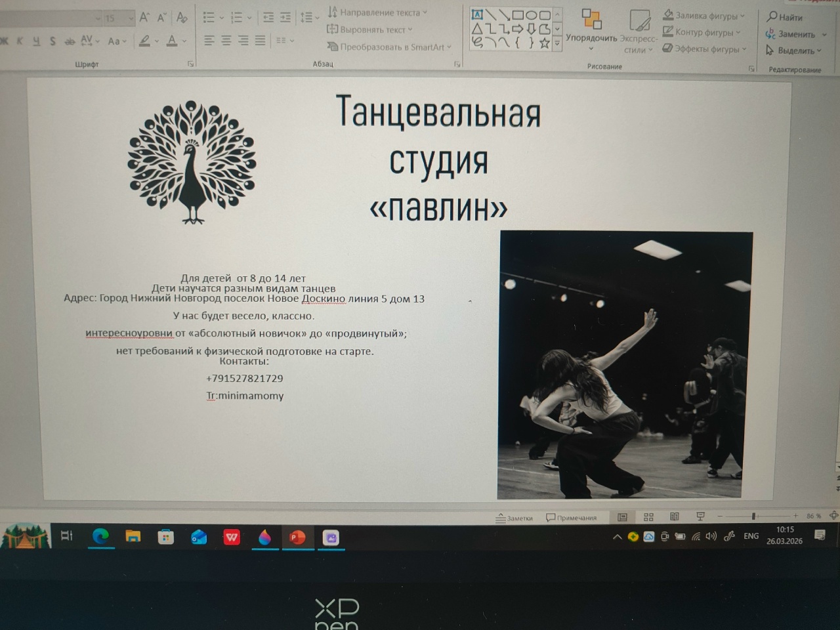This screenshot has width=840, height=630.
Task: Expand the shapes gallery list
Action: [557, 43]
